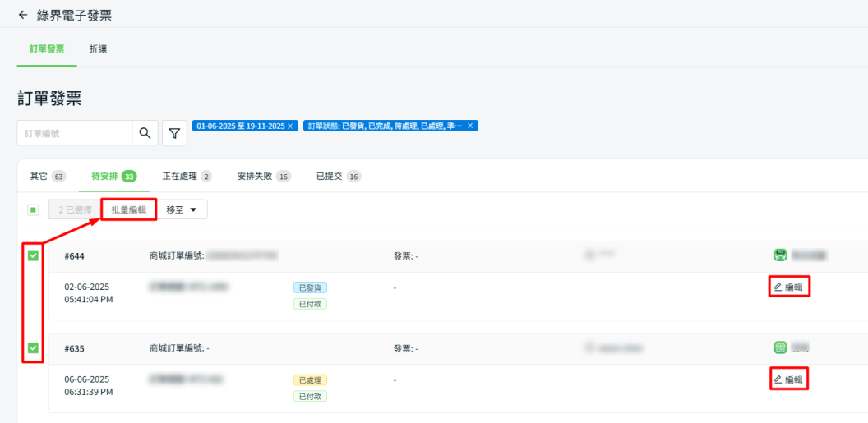Select the 訂單發票 tab
Image resolution: width=868 pixels, height=423 pixels.
coord(47,48)
